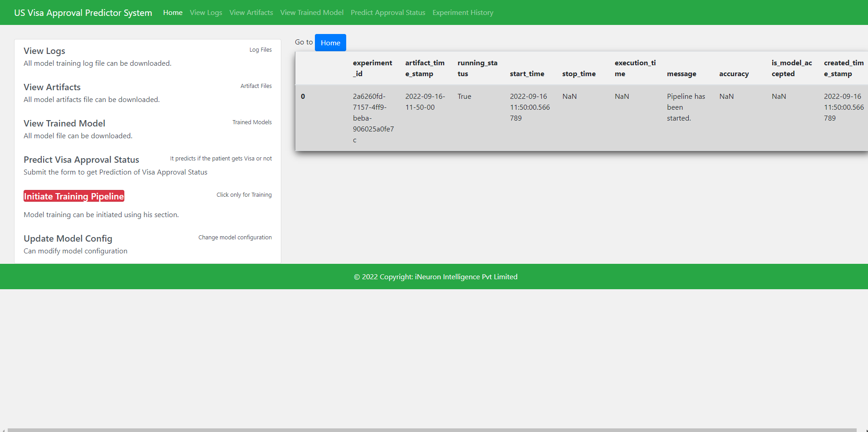This screenshot has width=868, height=432.
Task: Click the running_status column header
Action: (477, 68)
